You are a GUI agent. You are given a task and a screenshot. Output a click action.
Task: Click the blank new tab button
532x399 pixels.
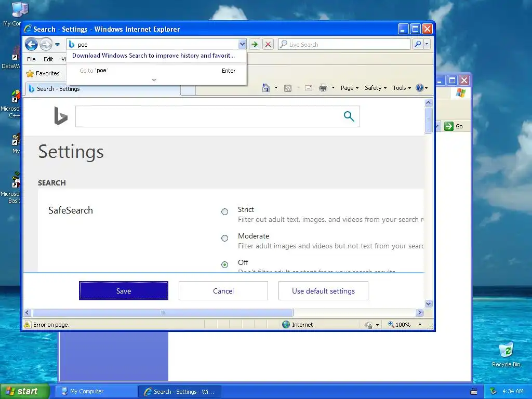[188, 90]
